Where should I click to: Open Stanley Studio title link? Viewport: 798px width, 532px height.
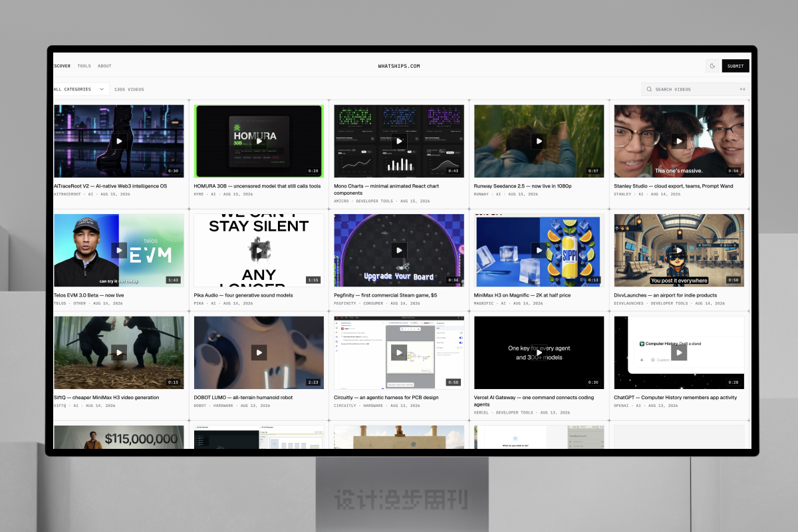point(674,186)
